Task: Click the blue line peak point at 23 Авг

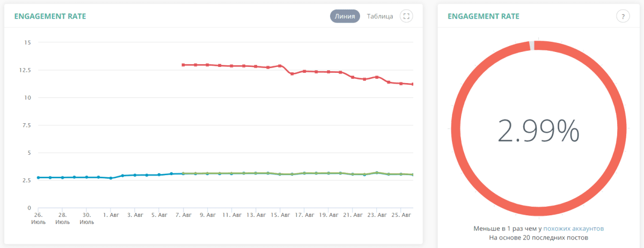Action: click(377, 172)
